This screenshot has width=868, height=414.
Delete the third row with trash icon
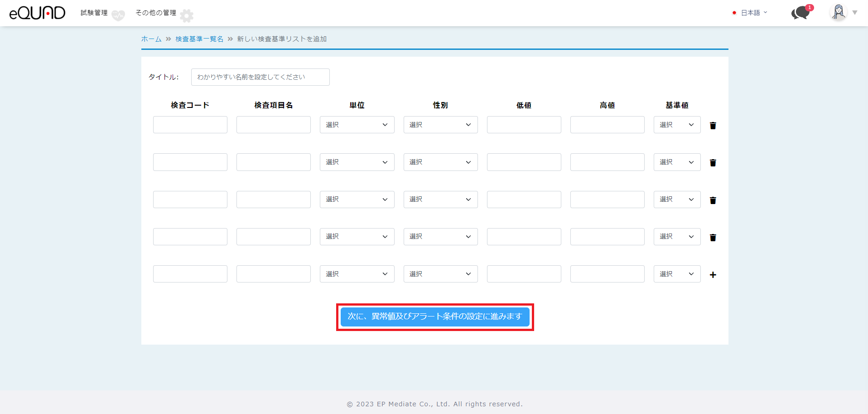click(713, 200)
